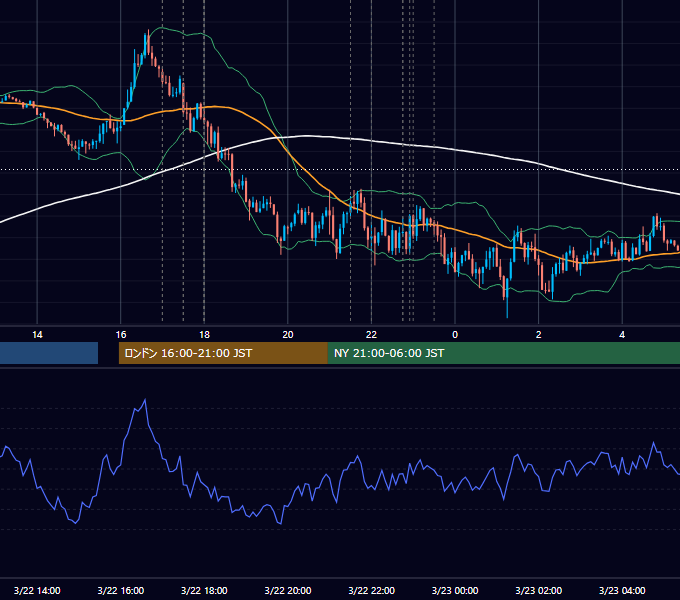680x600 pixels.
Task: Click the unlabeled blue session bar
Action: click(x=49, y=353)
